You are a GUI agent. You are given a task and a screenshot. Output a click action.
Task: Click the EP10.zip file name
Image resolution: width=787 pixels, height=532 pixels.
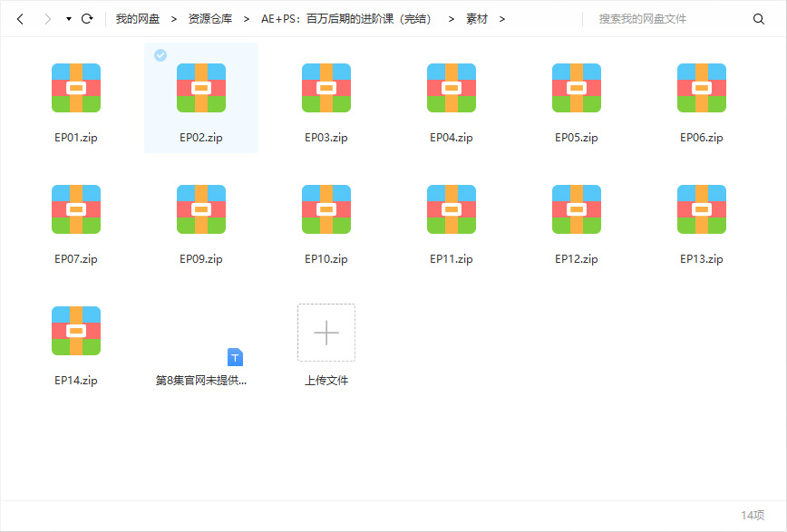coord(326,259)
